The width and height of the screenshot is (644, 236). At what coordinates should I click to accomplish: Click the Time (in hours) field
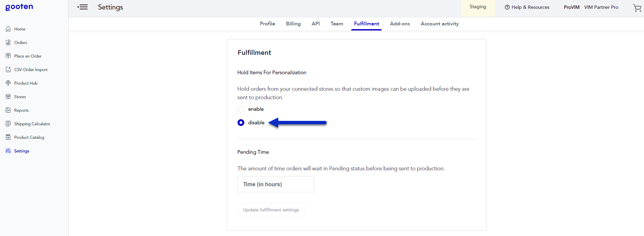point(276,184)
